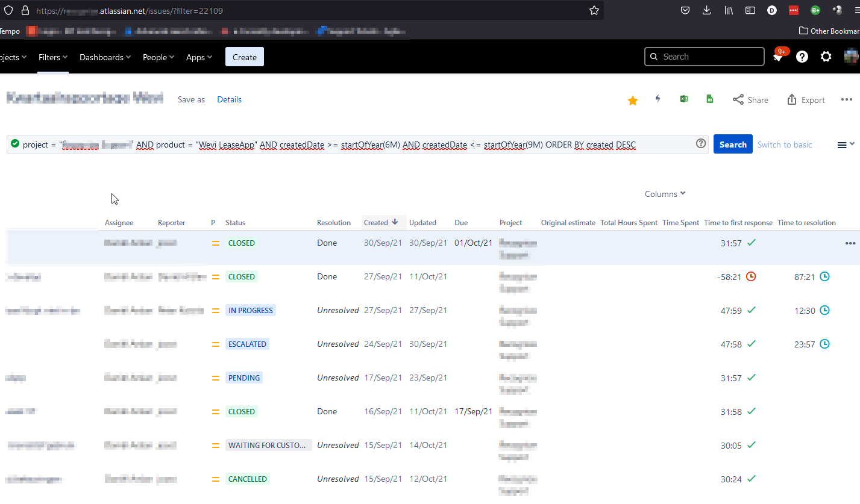Viewport: 860px width, 504px height.
Task: Open the Excel export icon
Action: [684, 99]
